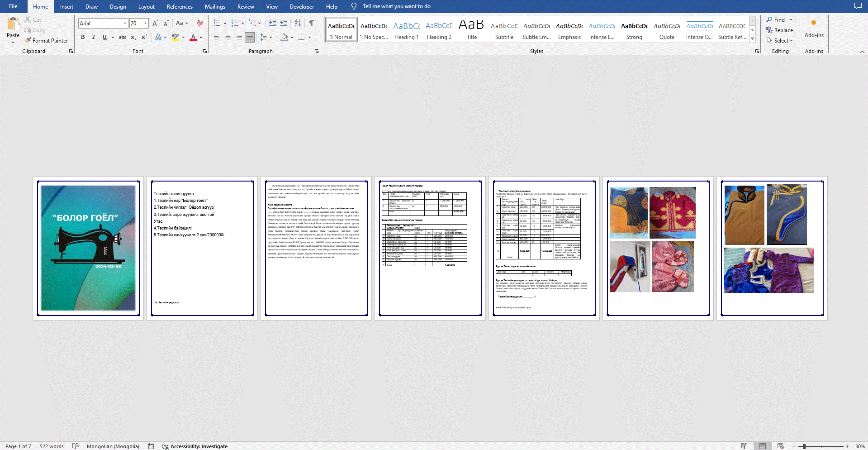Switch to Read Mode view
This screenshot has height=450, width=868.
click(744, 446)
